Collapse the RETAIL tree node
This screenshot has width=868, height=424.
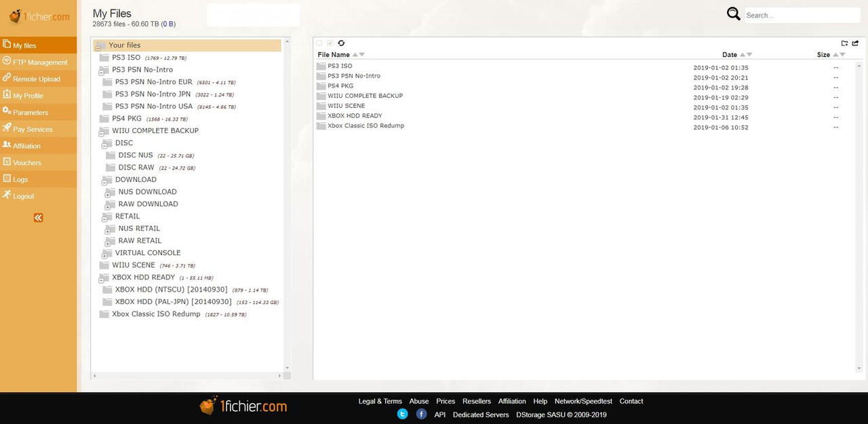coord(104,219)
